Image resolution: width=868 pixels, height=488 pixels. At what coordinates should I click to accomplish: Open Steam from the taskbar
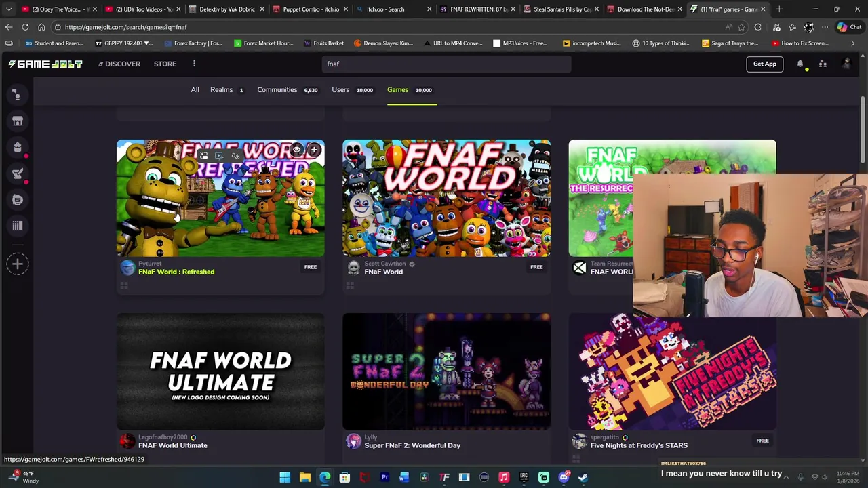[x=583, y=478]
